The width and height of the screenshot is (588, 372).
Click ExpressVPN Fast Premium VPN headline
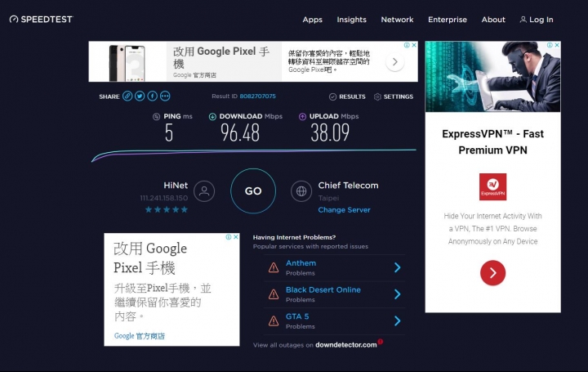(x=492, y=142)
